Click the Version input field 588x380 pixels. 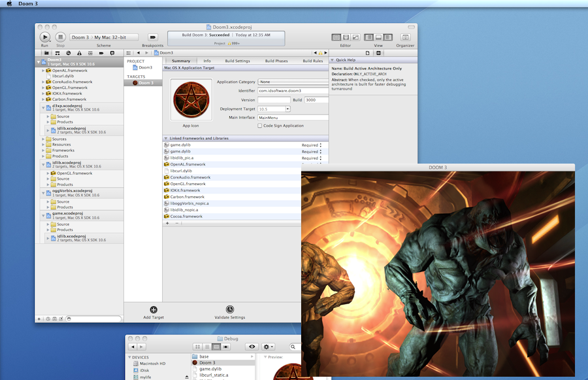point(274,100)
